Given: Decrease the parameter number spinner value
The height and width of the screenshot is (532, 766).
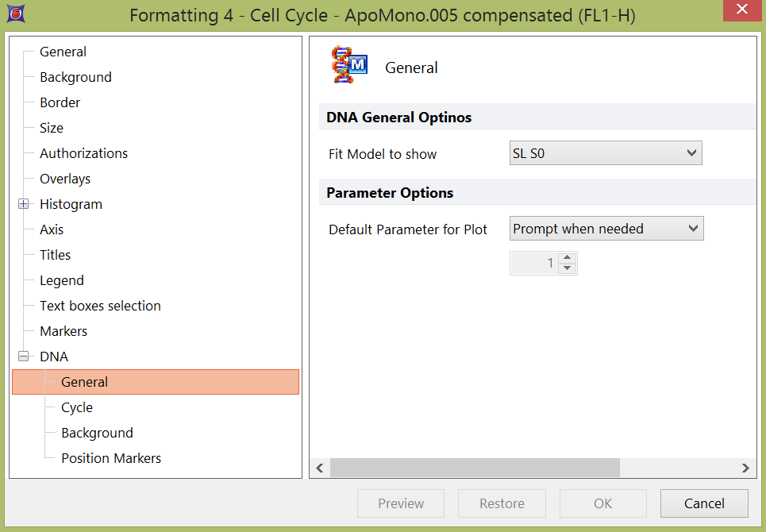Looking at the screenshot, I should (x=567, y=268).
